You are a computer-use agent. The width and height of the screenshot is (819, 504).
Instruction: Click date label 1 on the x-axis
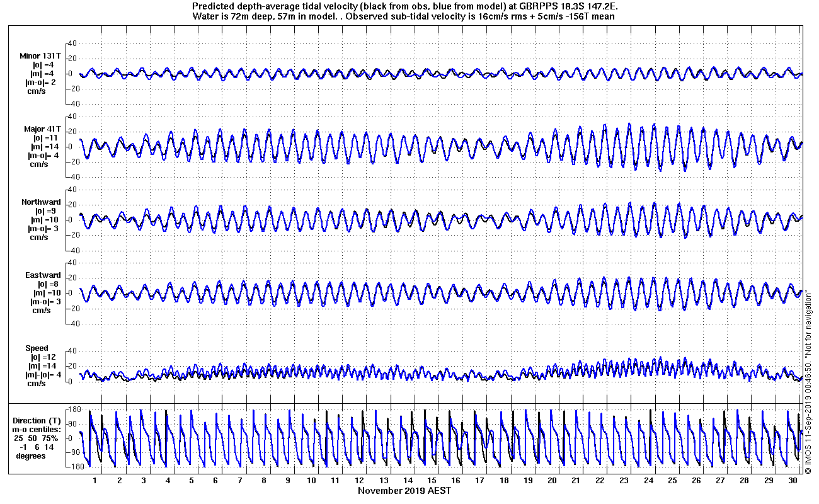coord(95,480)
